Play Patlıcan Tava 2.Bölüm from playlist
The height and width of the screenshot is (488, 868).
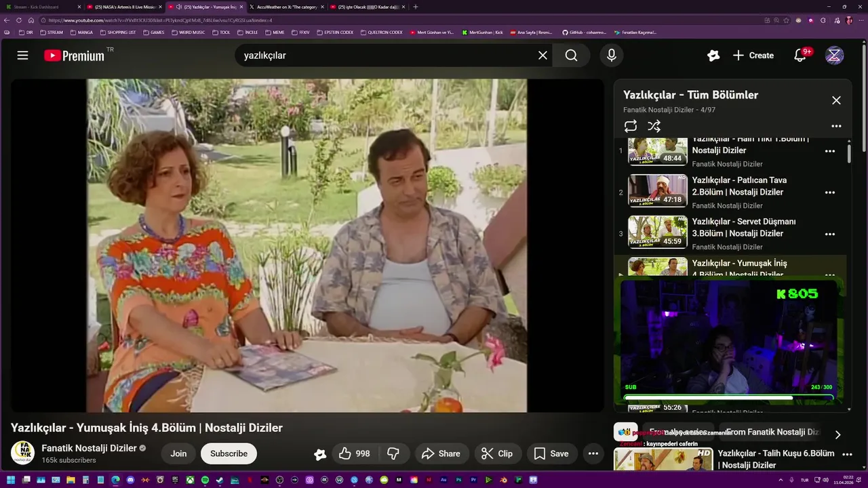pos(657,190)
